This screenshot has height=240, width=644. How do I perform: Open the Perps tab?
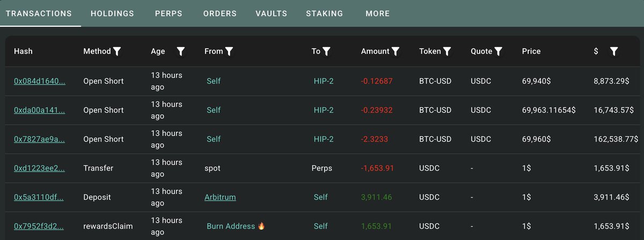(x=169, y=13)
